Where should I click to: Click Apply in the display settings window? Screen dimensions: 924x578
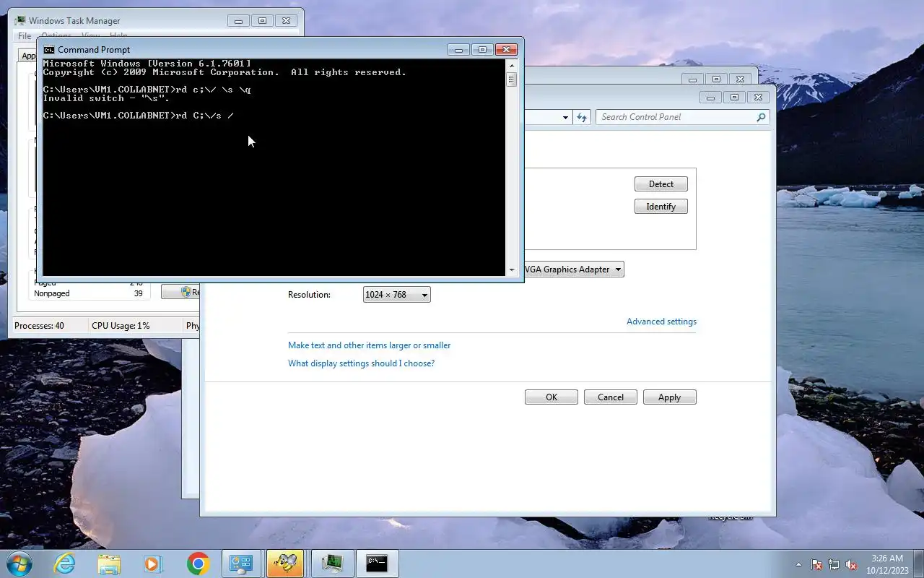pos(669,397)
